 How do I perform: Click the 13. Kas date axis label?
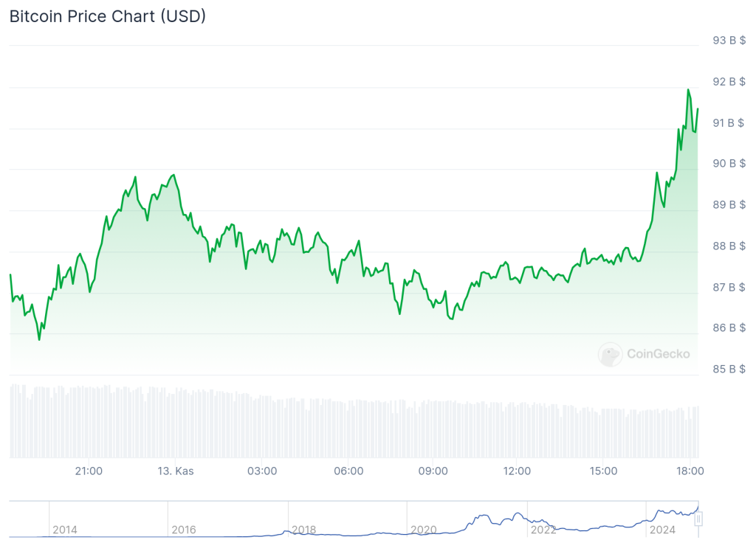(x=176, y=471)
